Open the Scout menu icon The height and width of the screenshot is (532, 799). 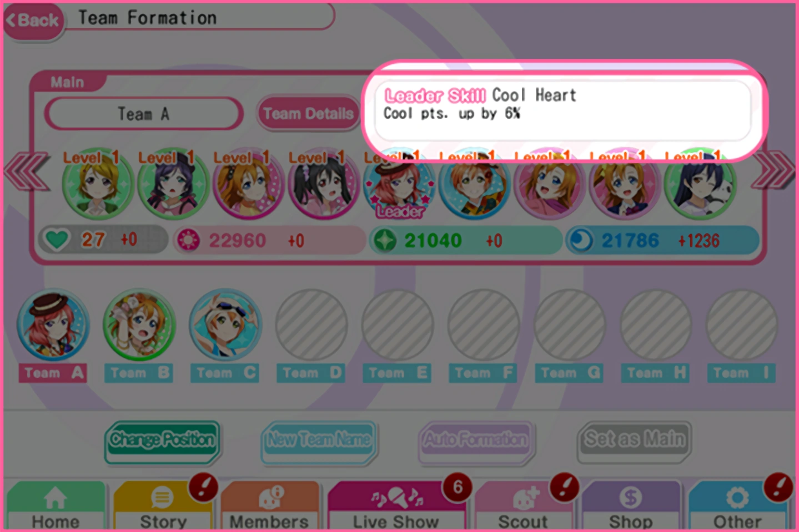click(x=523, y=505)
